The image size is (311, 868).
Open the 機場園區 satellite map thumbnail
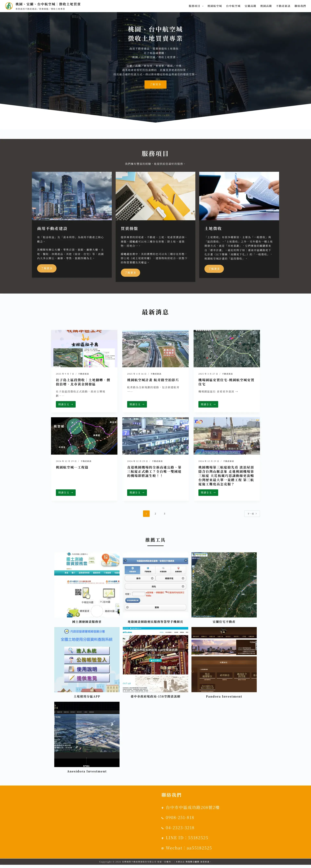point(227,348)
